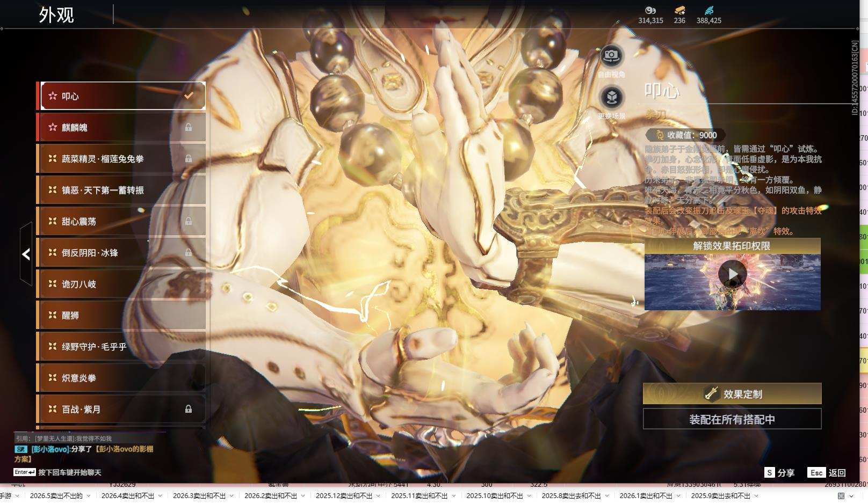Image resolution: width=868 pixels, height=504 pixels.
Task: Click the S key share (分享) button
Action: point(780,472)
